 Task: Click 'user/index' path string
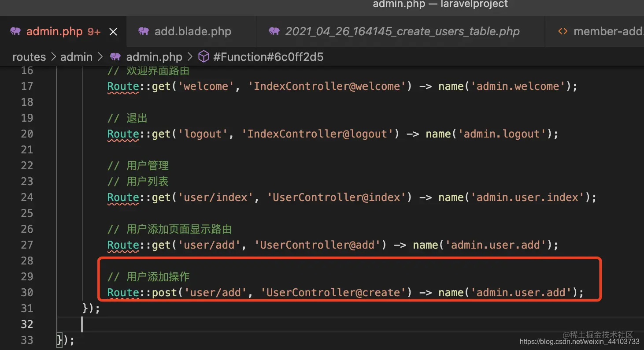point(216,197)
